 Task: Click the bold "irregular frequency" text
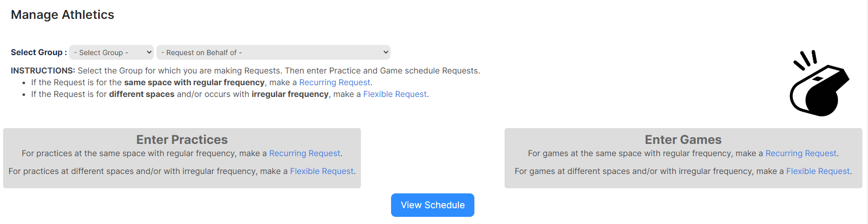tap(290, 94)
